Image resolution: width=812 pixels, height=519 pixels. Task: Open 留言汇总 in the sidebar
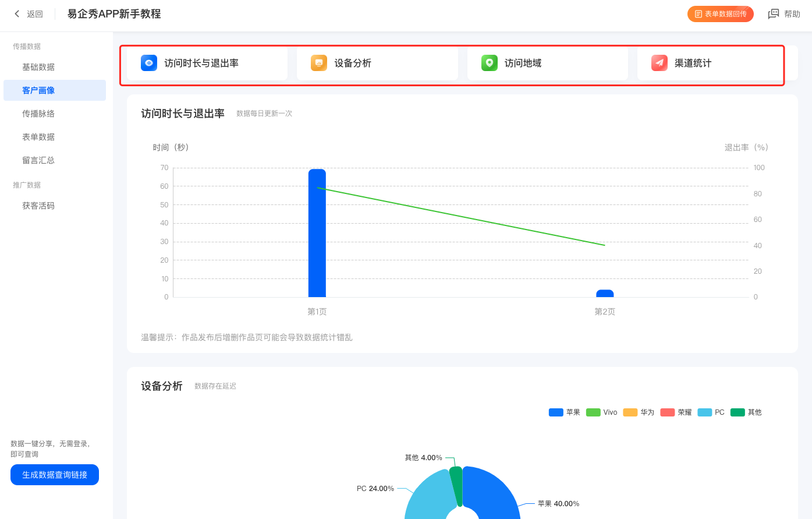pyautogui.click(x=55, y=160)
